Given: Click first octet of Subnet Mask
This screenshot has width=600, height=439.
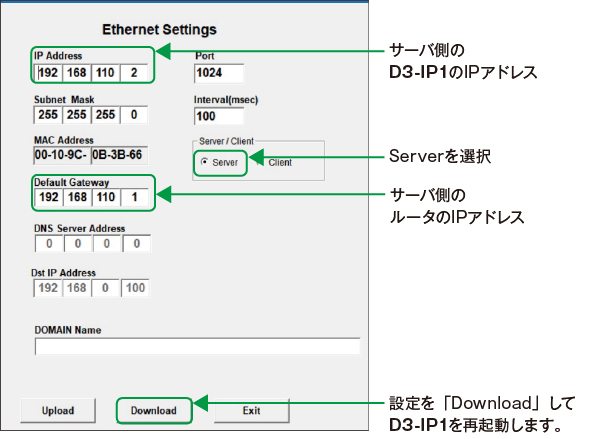Looking at the screenshot, I should [x=48, y=115].
